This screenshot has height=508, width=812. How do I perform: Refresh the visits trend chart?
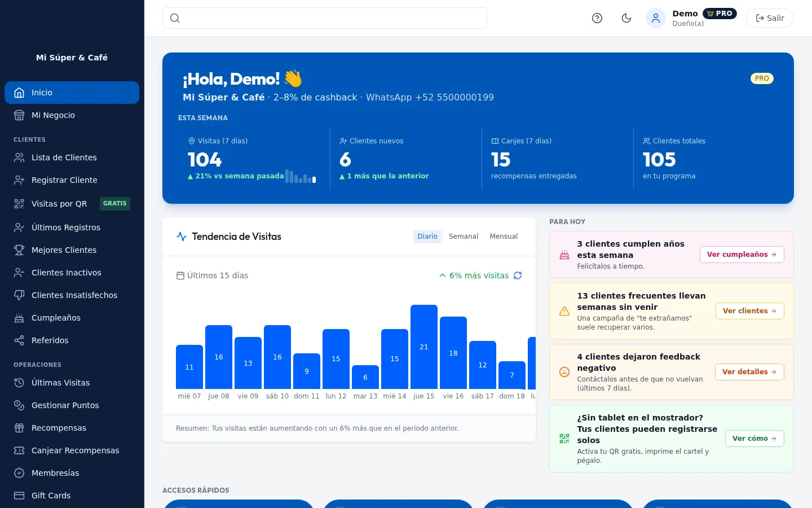(x=518, y=275)
